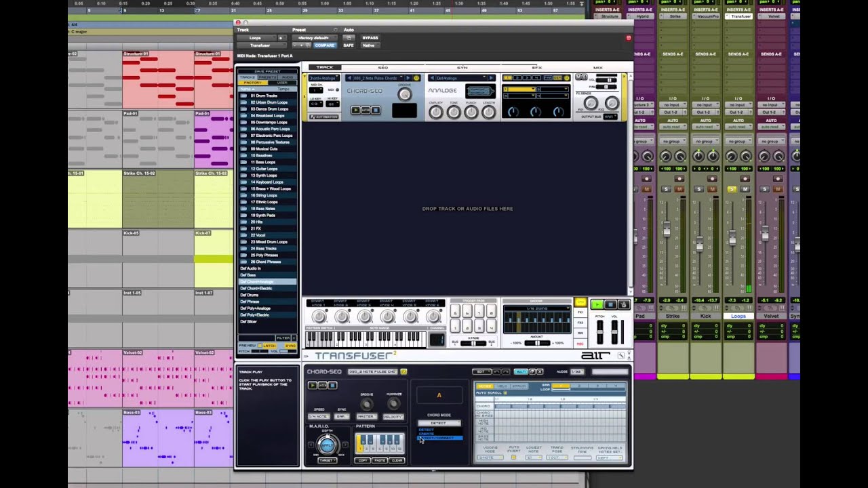868x488 pixels.
Task: Switch to the Audio browser tab
Action: [x=288, y=77]
